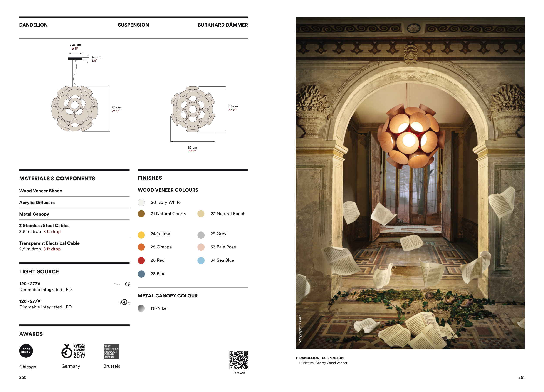The height and width of the screenshot is (392, 544).
Task: Click the European Product Design Award badge
Action: [111, 351]
